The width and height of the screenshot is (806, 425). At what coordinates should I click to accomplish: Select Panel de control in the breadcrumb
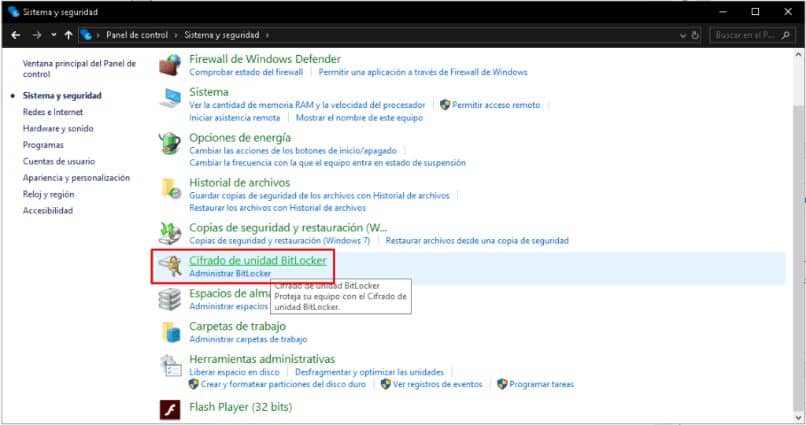point(137,35)
